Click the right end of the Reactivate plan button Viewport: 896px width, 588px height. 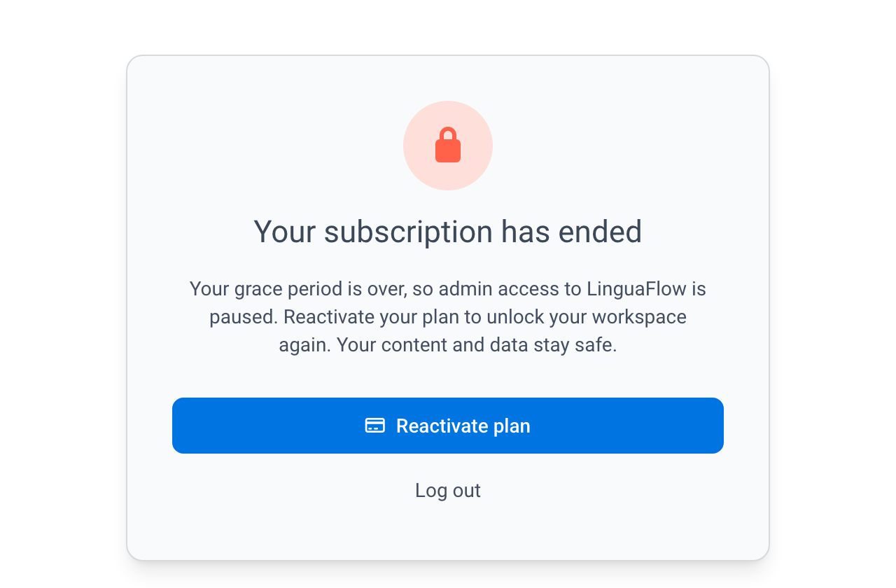[707, 426]
